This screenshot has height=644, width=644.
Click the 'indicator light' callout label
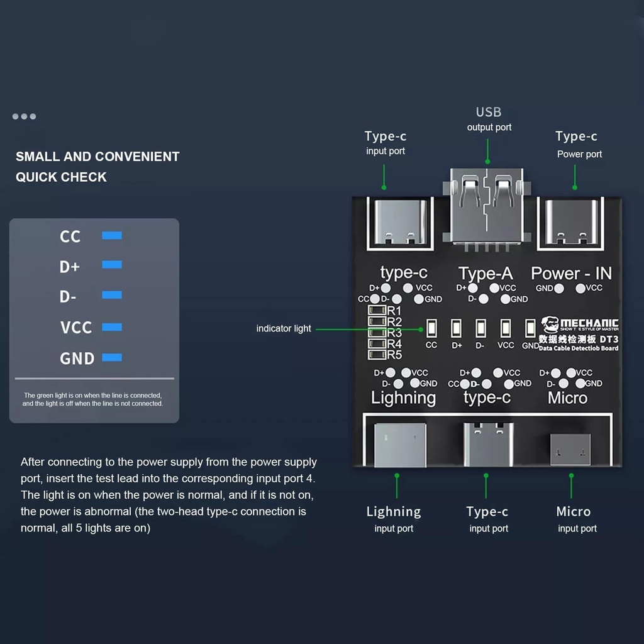(284, 328)
